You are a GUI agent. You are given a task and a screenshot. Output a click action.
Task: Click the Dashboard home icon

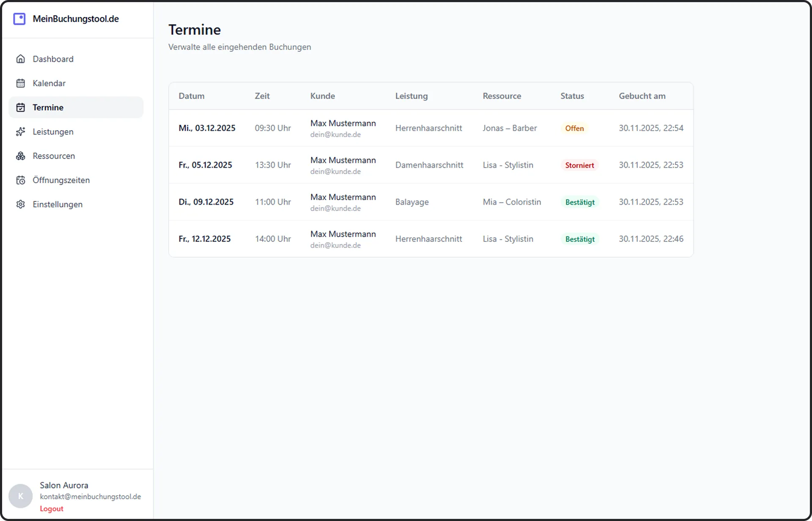click(20, 59)
